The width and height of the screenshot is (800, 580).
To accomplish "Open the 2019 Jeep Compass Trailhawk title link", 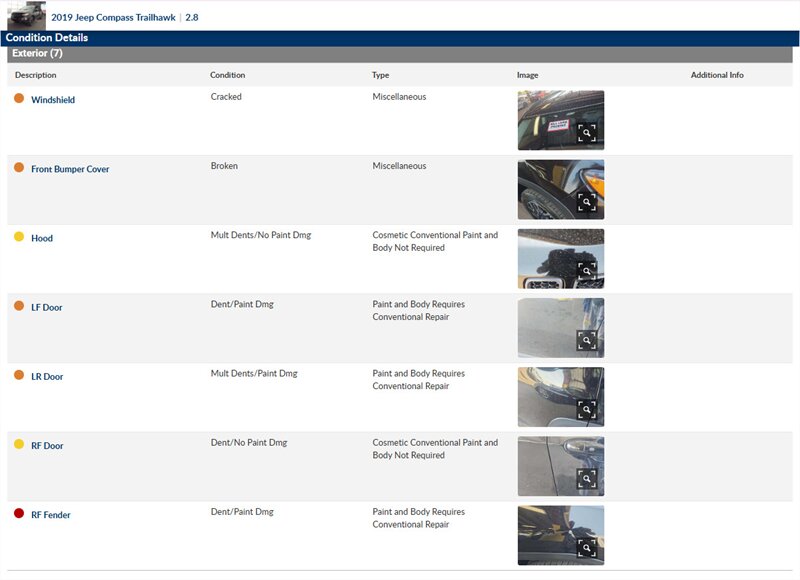I will coord(113,17).
